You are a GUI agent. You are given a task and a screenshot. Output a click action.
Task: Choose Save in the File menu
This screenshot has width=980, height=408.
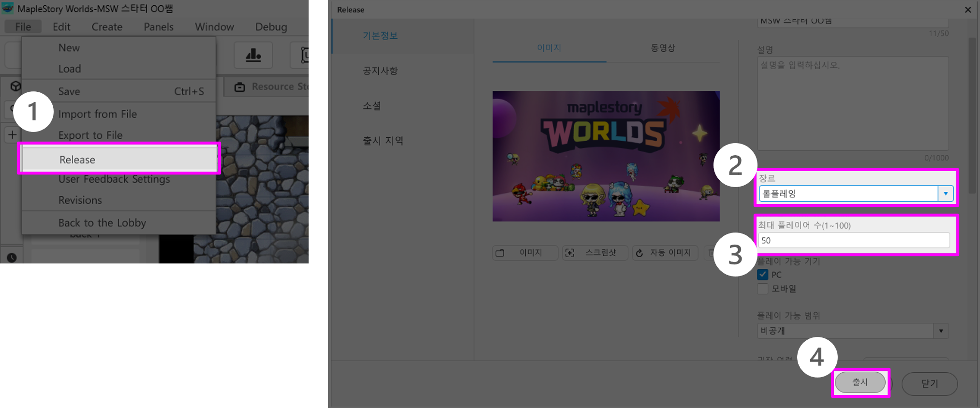[119, 91]
